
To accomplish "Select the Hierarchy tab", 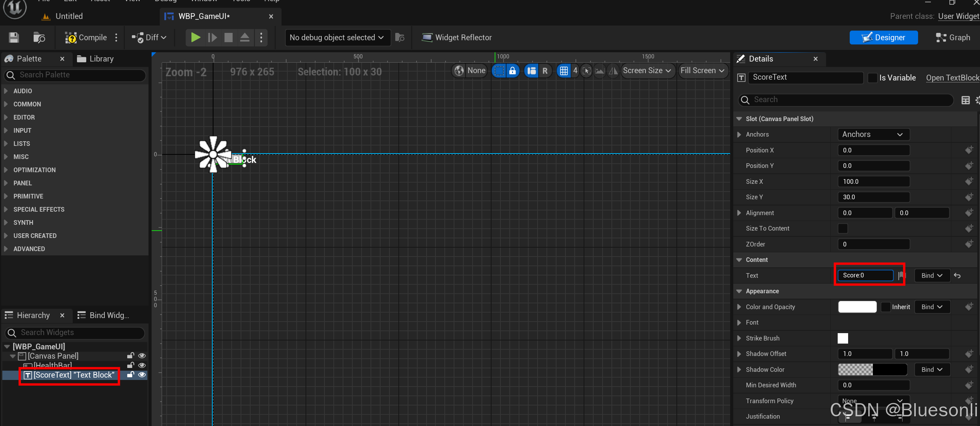I will 33,315.
